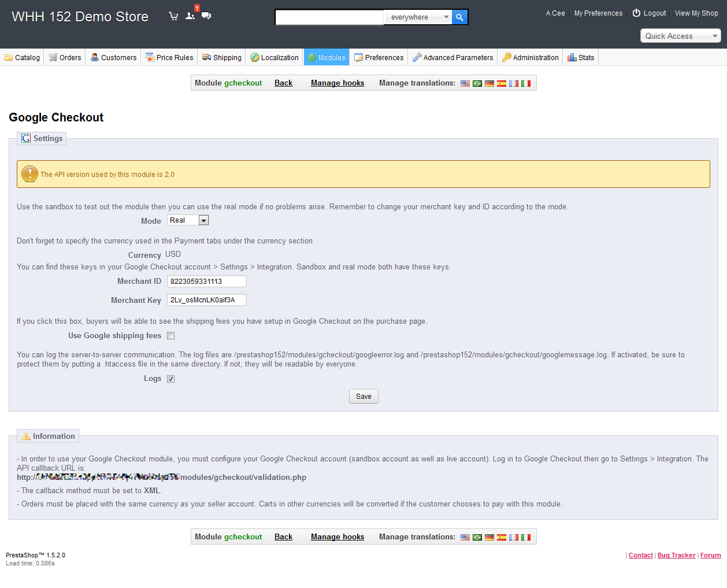Click the Italian flag in bottom translations
The height and width of the screenshot is (588, 727).
click(526, 537)
